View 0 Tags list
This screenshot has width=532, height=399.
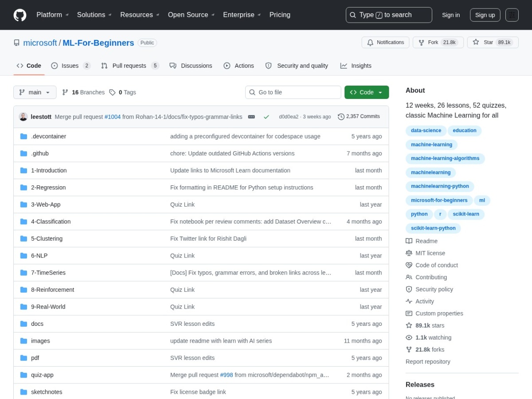click(123, 92)
